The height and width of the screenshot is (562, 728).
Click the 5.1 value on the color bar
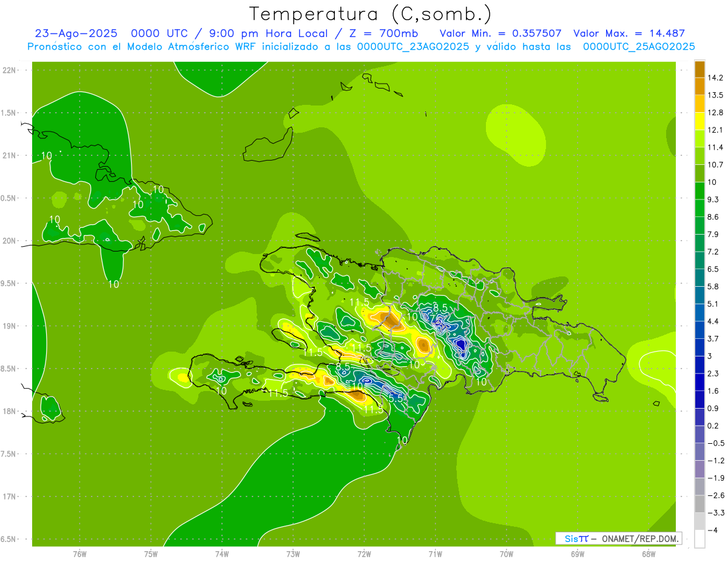click(x=713, y=304)
